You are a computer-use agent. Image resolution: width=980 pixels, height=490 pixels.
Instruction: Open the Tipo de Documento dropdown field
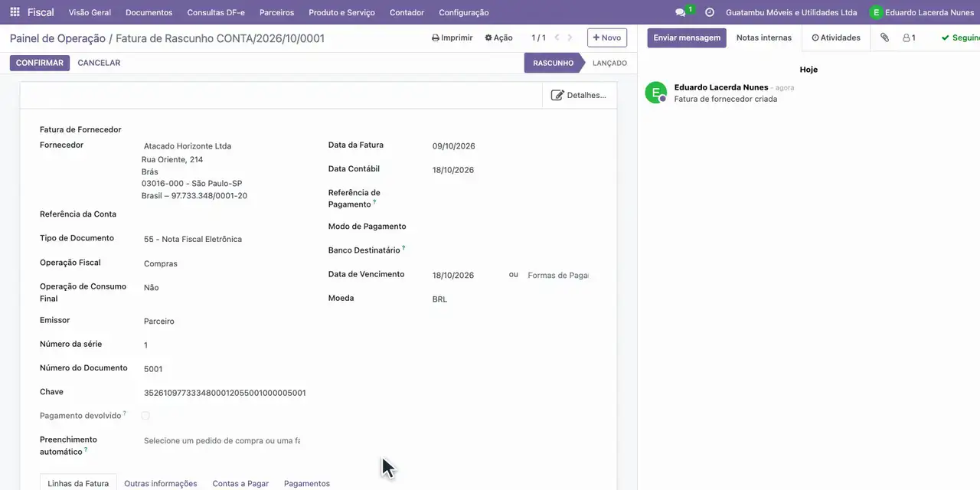222,239
